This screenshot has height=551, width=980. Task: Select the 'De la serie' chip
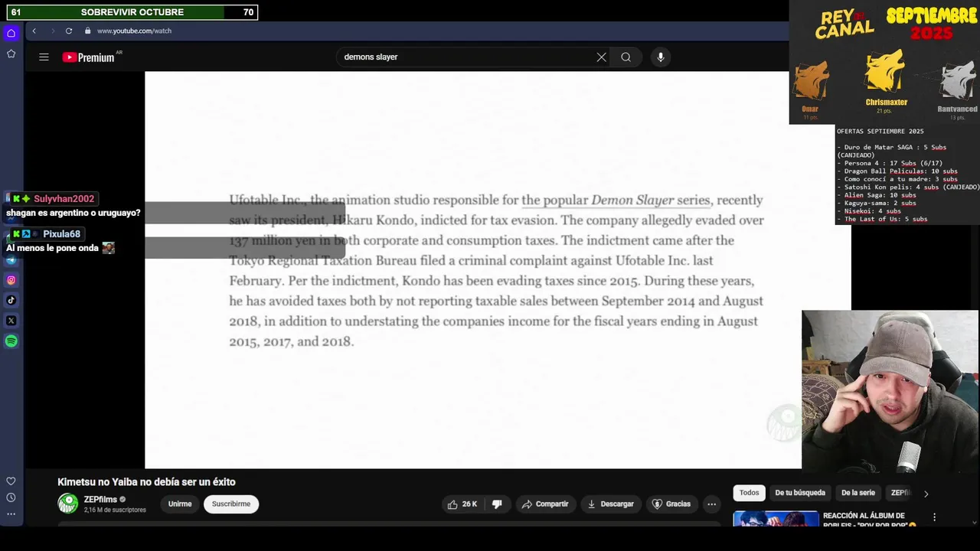click(x=858, y=493)
